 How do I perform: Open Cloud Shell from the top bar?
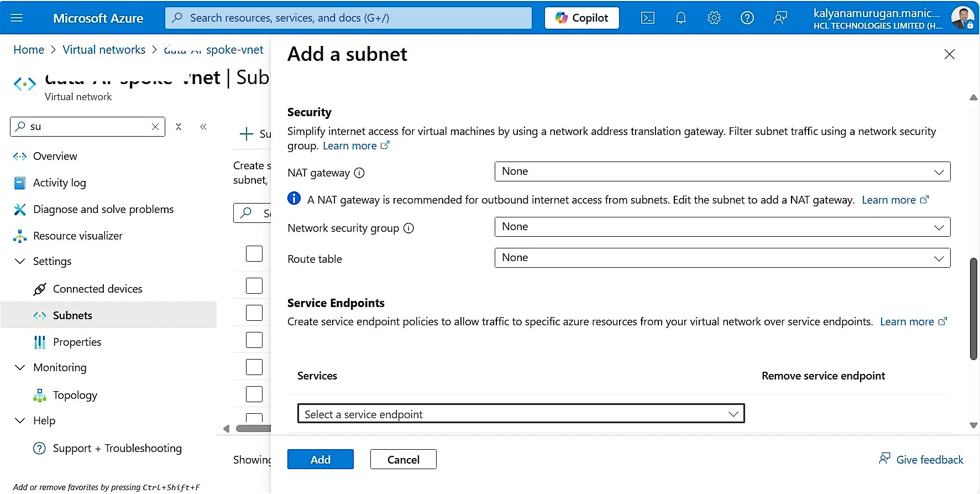click(x=647, y=18)
